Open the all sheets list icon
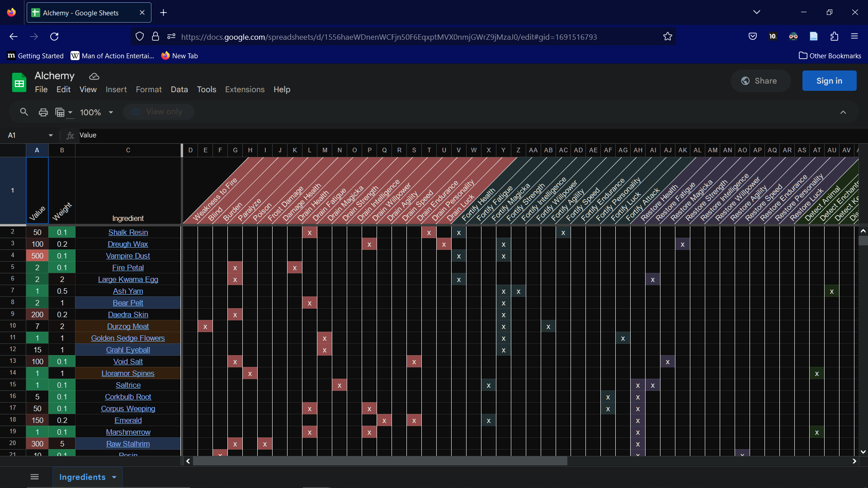Image resolution: width=868 pixels, height=488 pixels. tap(34, 477)
